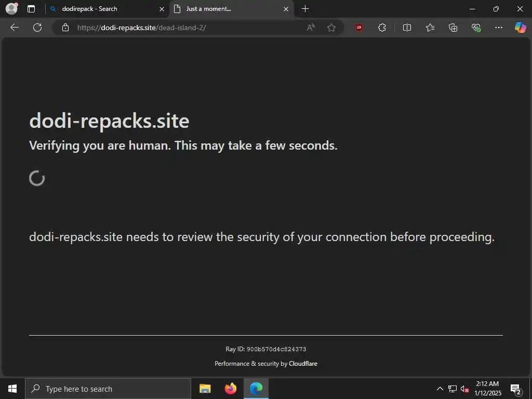Click the Cloudflare link
Viewport: 532px width, 399px height.
point(303,363)
